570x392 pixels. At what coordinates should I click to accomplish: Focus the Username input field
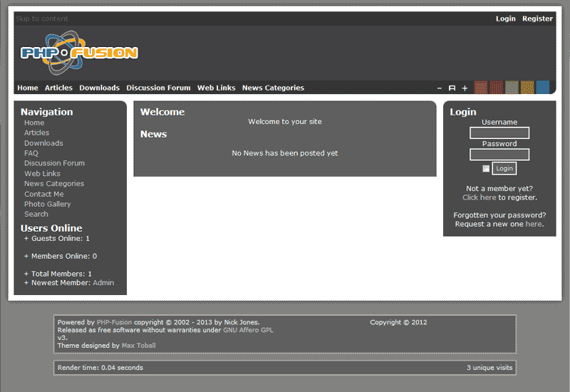coord(499,133)
